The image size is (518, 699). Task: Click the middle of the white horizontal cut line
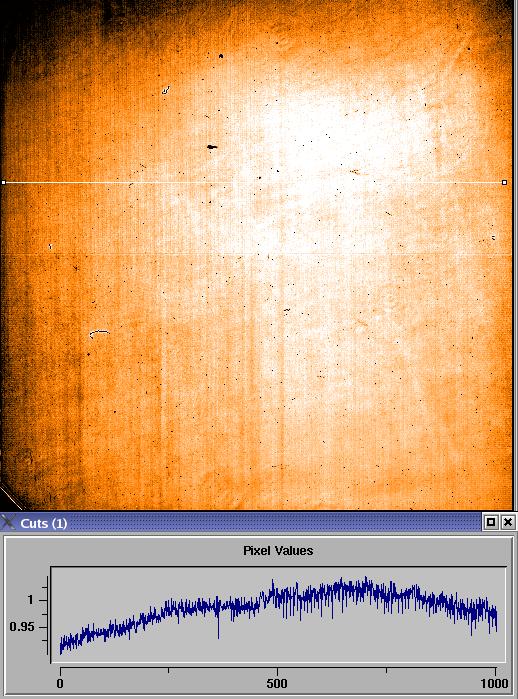coord(254,182)
